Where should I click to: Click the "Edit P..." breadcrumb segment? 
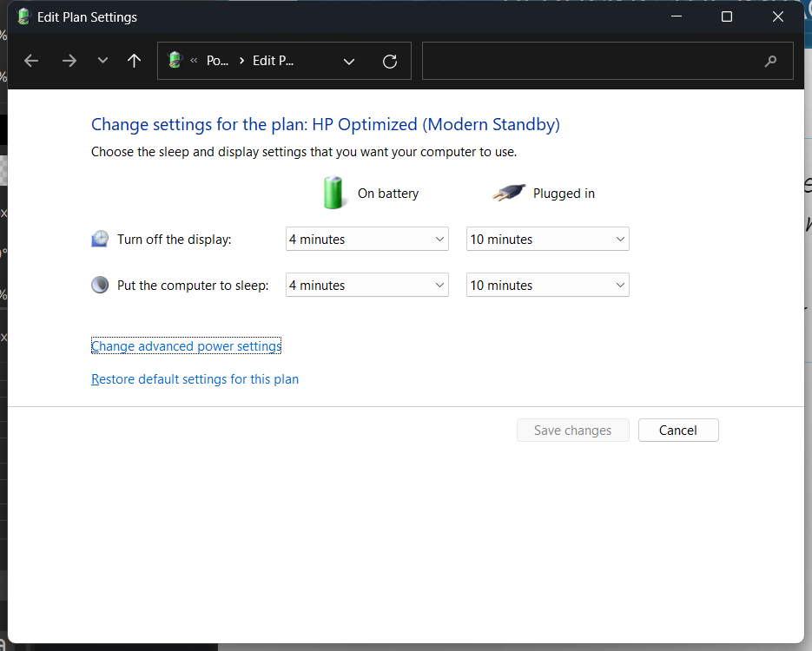point(274,61)
